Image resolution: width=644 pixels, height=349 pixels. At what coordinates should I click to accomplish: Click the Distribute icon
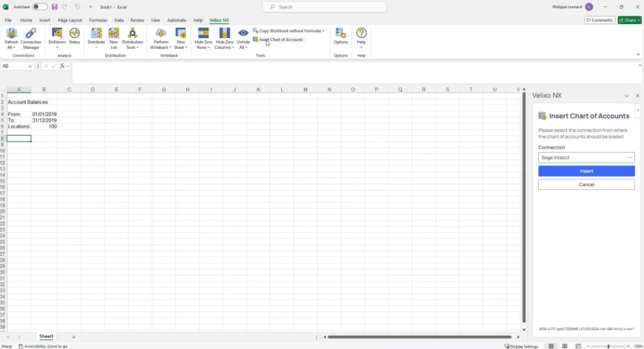[96, 33]
